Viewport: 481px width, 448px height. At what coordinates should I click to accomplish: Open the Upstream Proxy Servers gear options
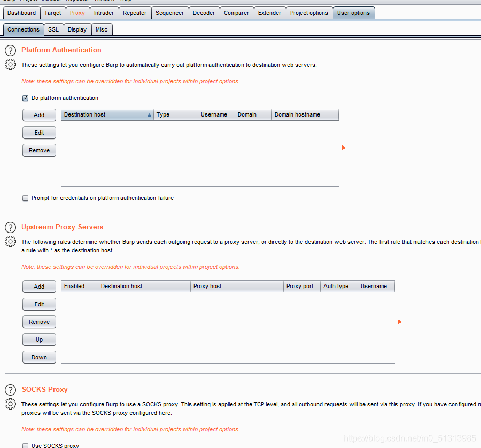click(11, 242)
